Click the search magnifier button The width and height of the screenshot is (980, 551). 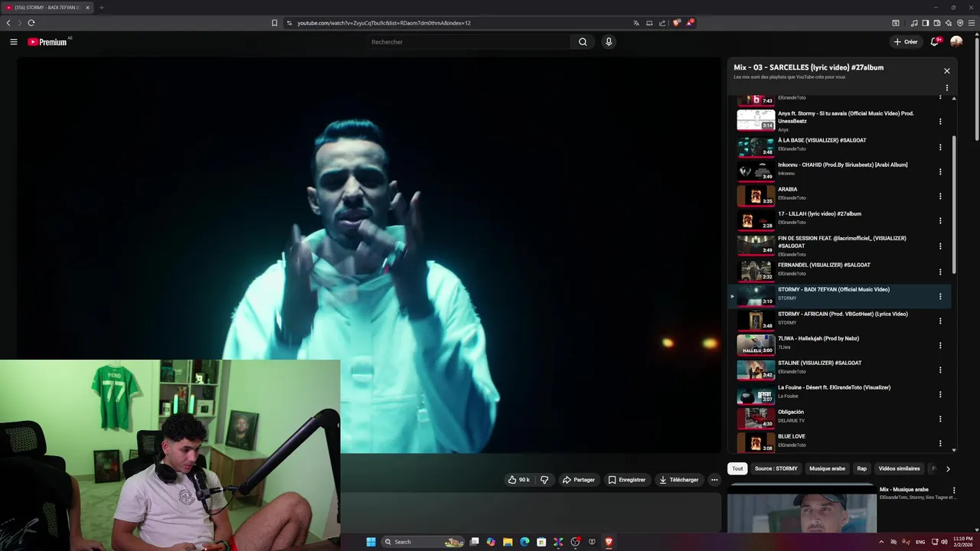coord(583,42)
